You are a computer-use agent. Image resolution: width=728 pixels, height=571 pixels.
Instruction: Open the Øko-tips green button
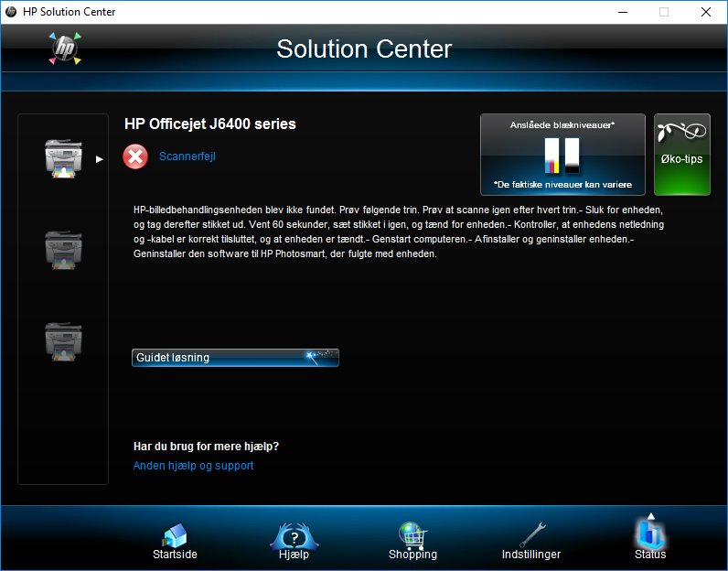coord(682,155)
